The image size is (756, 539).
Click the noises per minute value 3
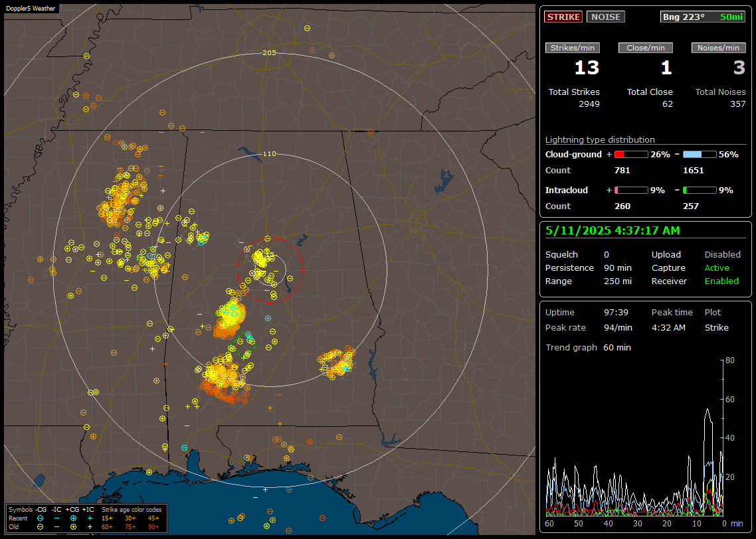(x=739, y=68)
